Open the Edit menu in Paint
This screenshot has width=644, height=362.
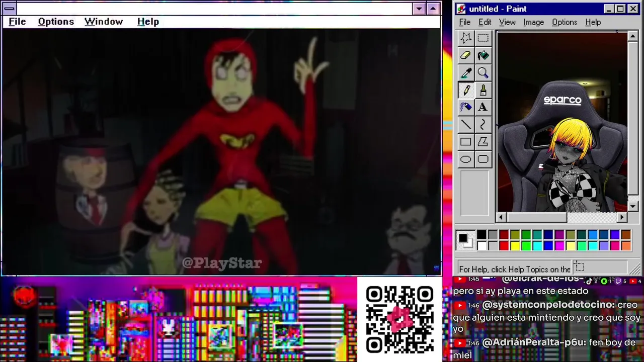click(x=485, y=22)
